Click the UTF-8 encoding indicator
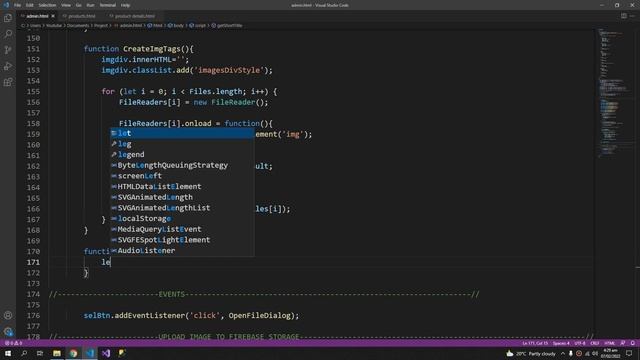This screenshot has width=640, height=360. 580,343
